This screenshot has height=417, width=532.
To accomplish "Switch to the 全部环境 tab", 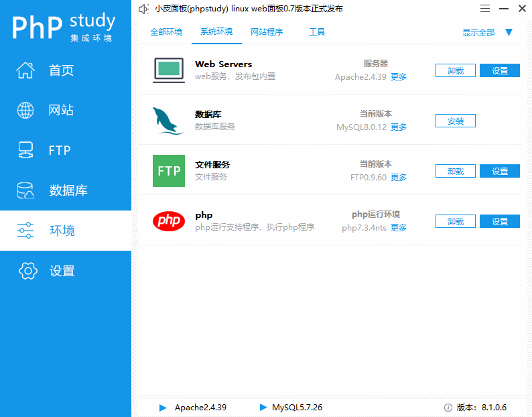I will tap(166, 32).
